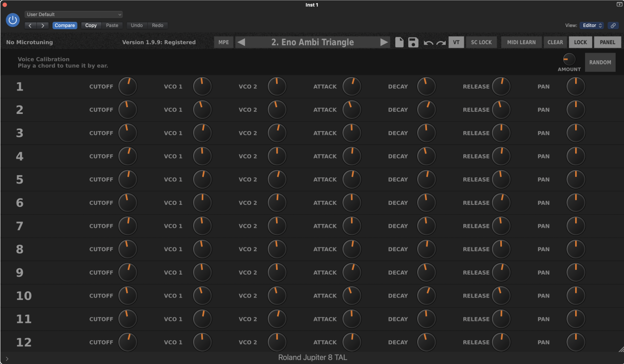Click the bottom-left disclosure chevron
The height and width of the screenshot is (364, 624).
pyautogui.click(x=7, y=358)
